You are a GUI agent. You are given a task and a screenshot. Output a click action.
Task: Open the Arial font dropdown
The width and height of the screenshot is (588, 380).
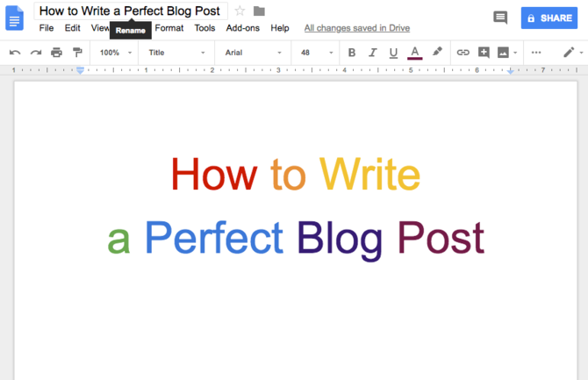[x=253, y=53]
